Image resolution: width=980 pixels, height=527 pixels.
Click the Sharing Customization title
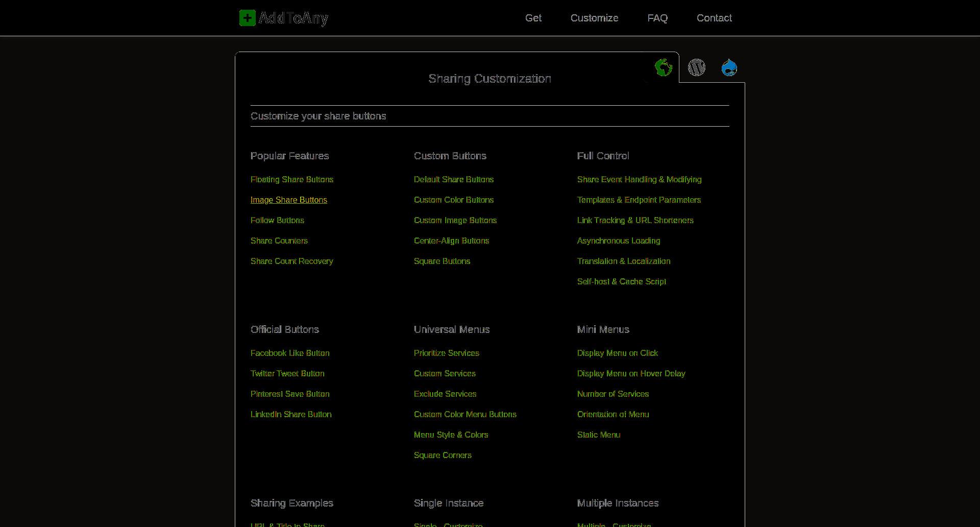(x=490, y=79)
